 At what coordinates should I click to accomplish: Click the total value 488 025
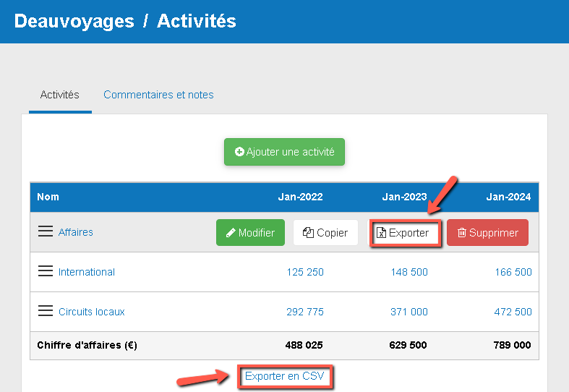coord(304,345)
